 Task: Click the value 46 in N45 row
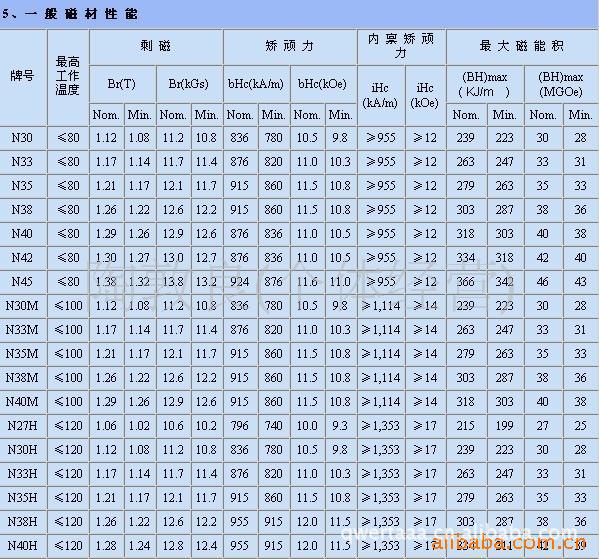click(x=543, y=282)
